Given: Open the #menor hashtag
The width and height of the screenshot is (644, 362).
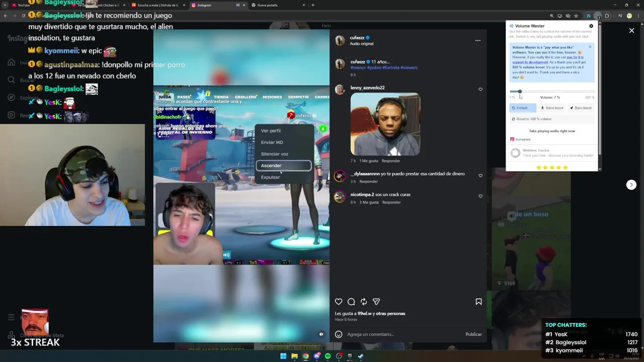Looking at the screenshot, I should [358, 67].
